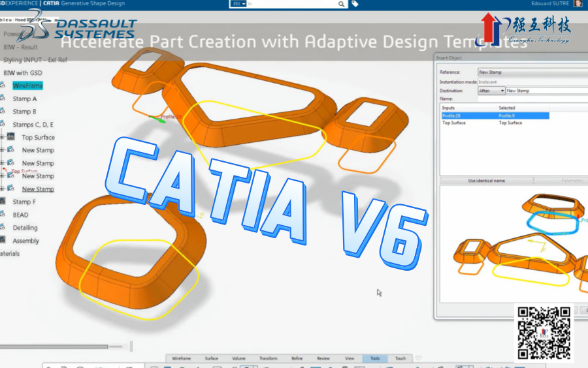Image resolution: width=588 pixels, height=368 pixels.
Task: Click the heart favorites icon after Touch tab
Action: [x=419, y=358]
